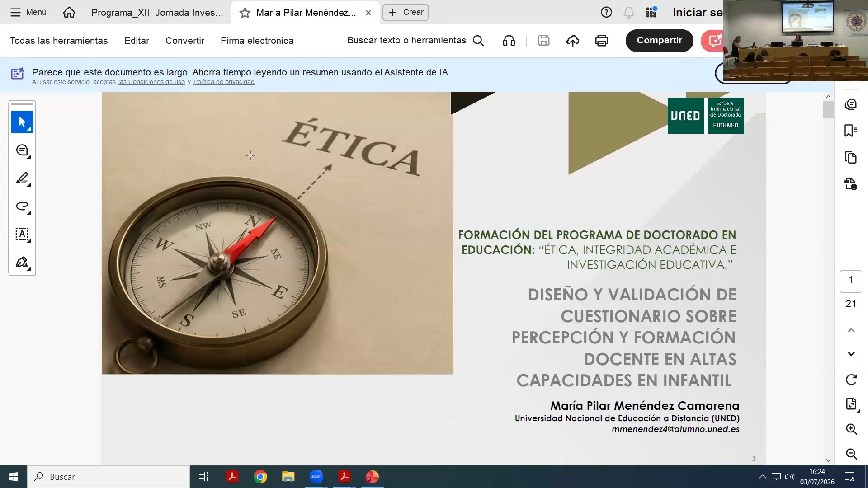Open Task View on taskbar

(203, 477)
